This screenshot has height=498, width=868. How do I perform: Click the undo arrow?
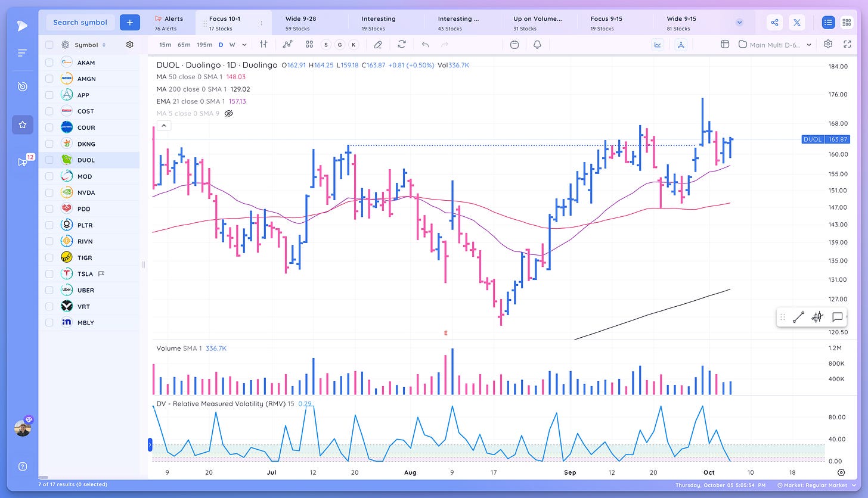click(x=425, y=44)
